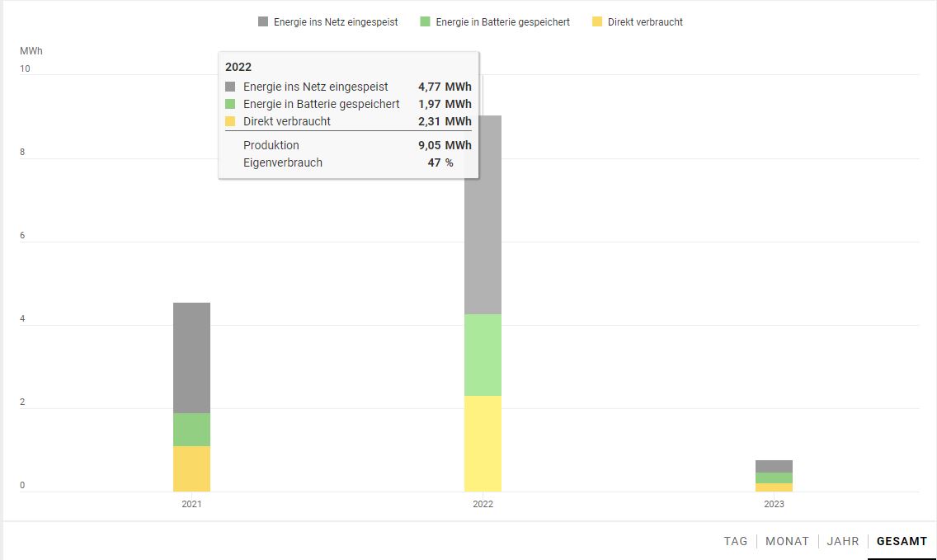Click the yellow bottom segment of the 2023 bar

(x=774, y=487)
